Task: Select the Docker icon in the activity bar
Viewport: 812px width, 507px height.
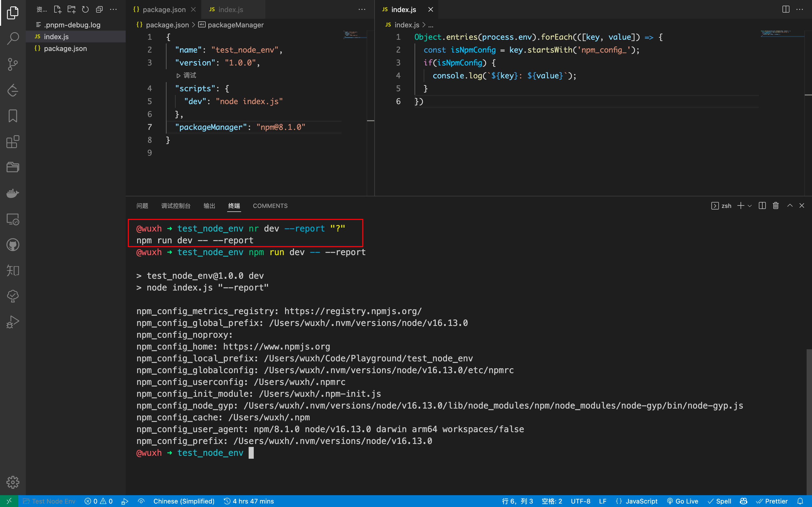Action: click(12, 193)
